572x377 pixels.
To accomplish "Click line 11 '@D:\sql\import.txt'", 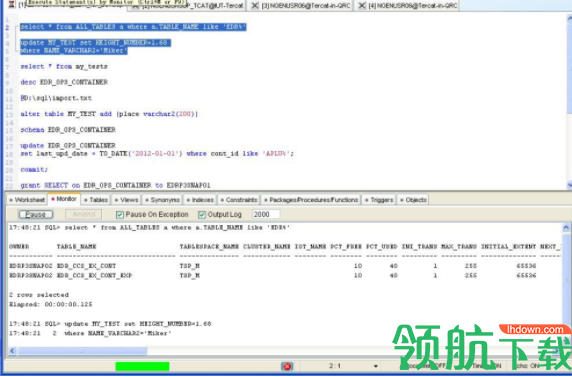I will (56, 98).
